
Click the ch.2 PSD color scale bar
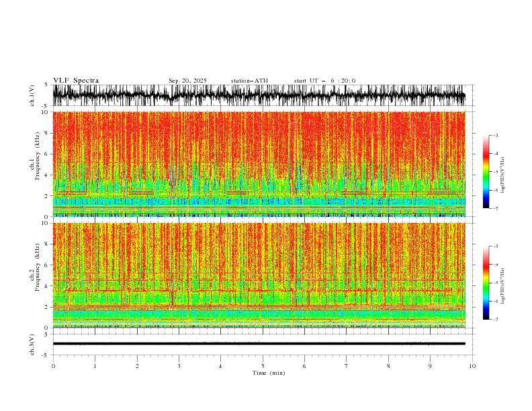pyautogui.click(x=486, y=283)
